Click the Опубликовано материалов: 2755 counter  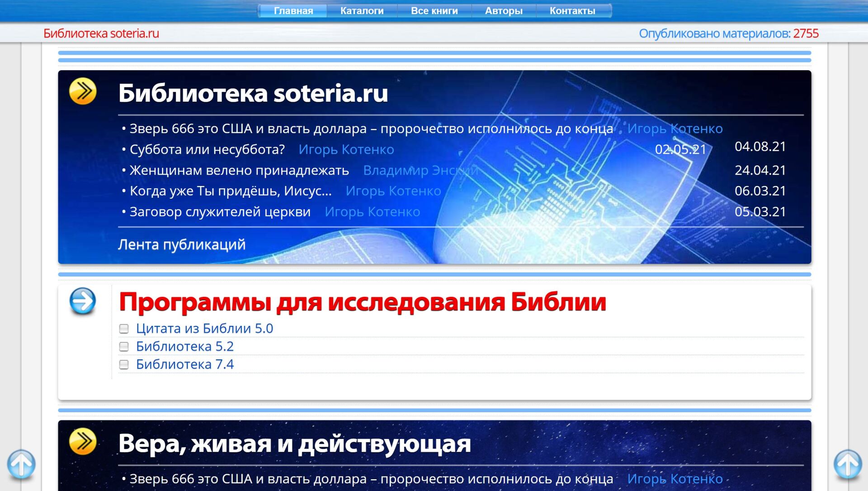pos(729,33)
